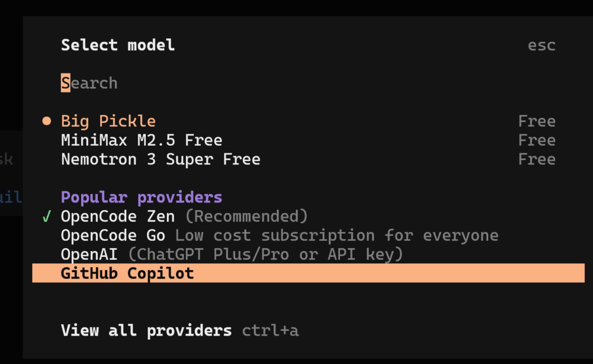This screenshot has height=364, width=593.
Task: Click the (Recommended) text after OpenCode Zen
Action: 247,216
